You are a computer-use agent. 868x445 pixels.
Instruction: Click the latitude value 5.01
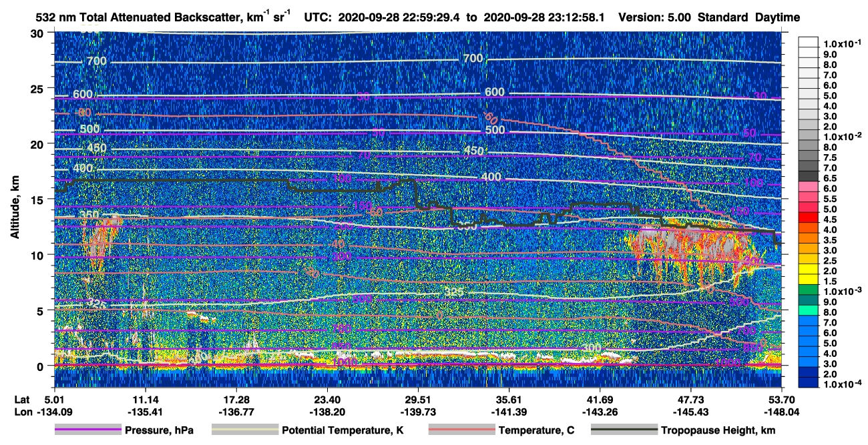pyautogui.click(x=54, y=399)
